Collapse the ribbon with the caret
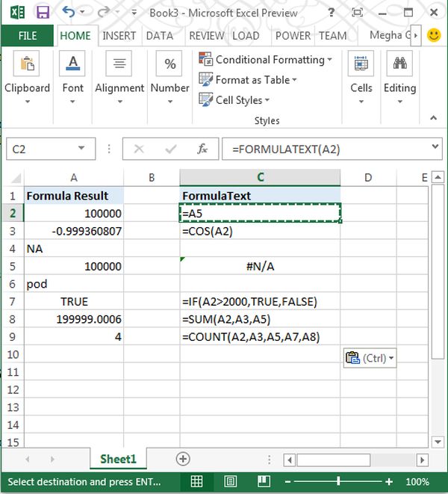The height and width of the screenshot is (494, 448). [434, 118]
